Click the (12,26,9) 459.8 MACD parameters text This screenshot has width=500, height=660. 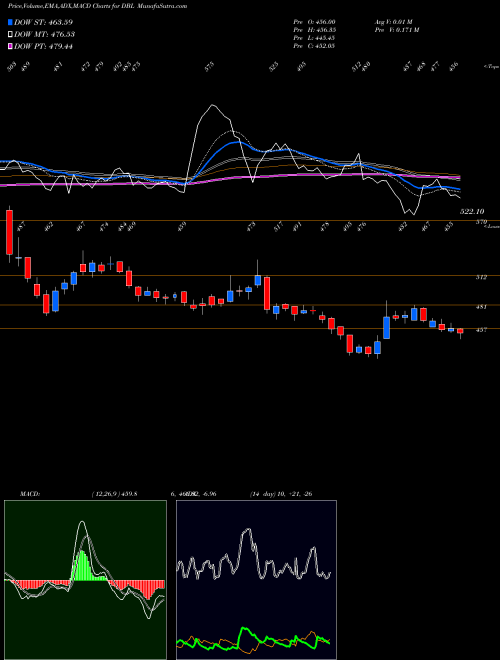coord(114,493)
